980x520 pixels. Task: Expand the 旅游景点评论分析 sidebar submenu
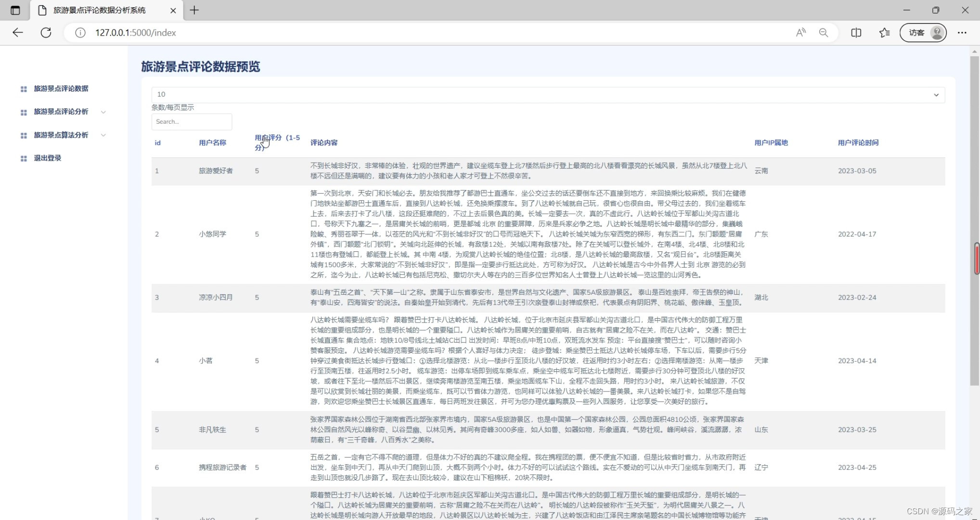coord(61,112)
